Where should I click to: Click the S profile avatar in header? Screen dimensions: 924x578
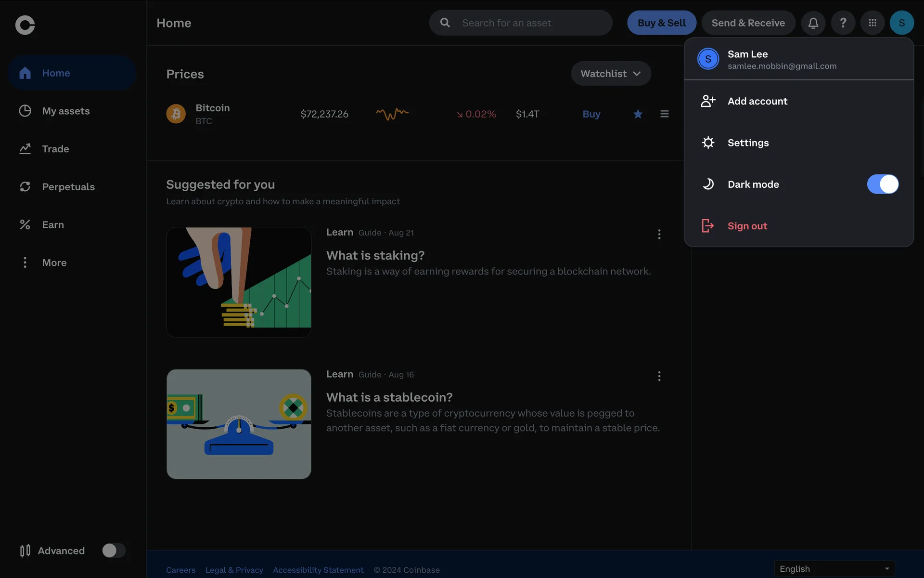tap(901, 23)
